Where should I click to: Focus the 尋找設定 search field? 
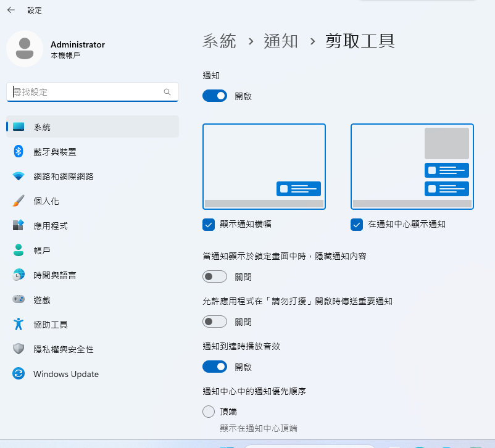[93, 92]
